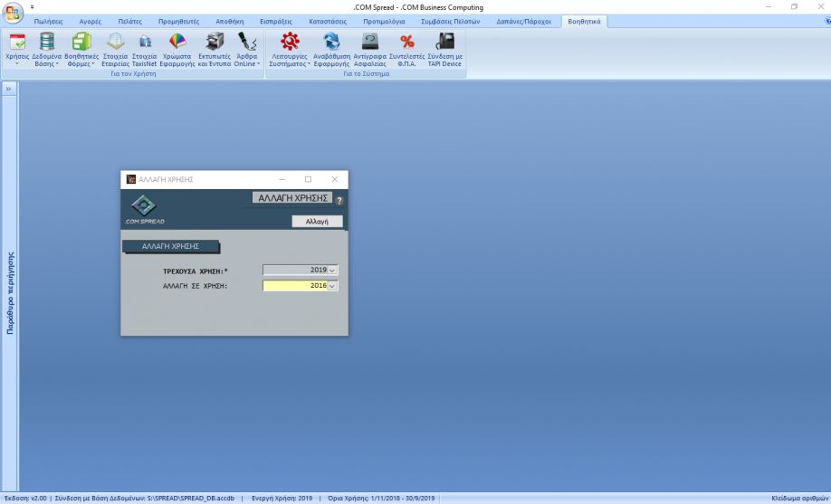Open the Προτιμολόγια tab

tap(384, 22)
